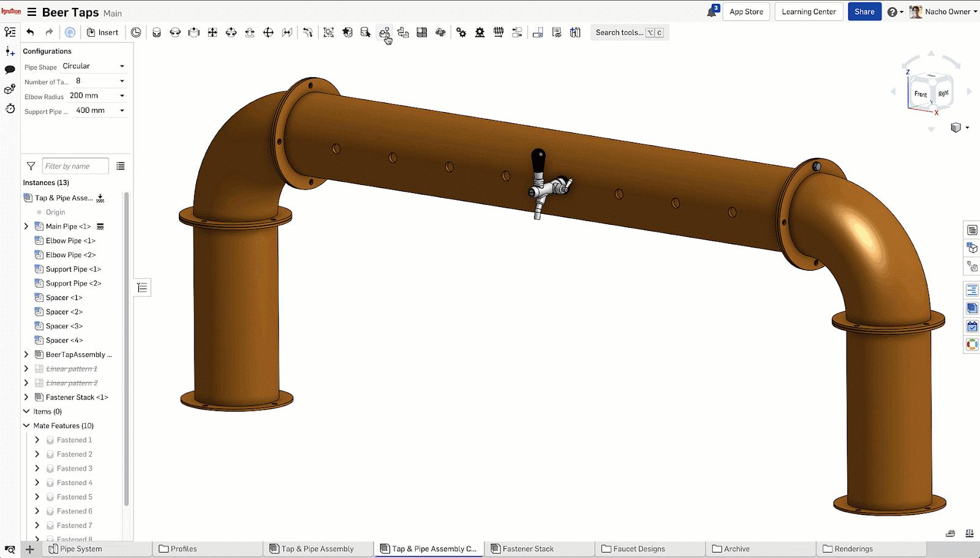
Task: Select Elbow Pipe <2> in instance list
Action: pyautogui.click(x=70, y=255)
